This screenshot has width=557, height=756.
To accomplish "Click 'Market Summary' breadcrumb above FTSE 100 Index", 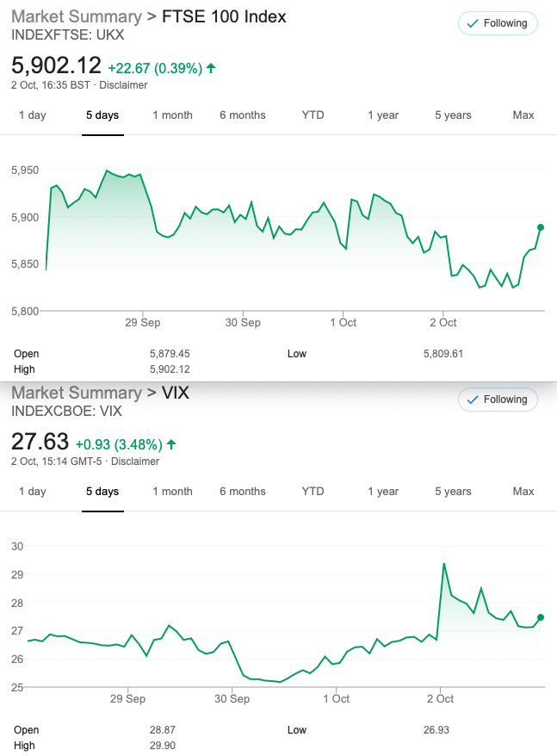I will (x=77, y=16).
